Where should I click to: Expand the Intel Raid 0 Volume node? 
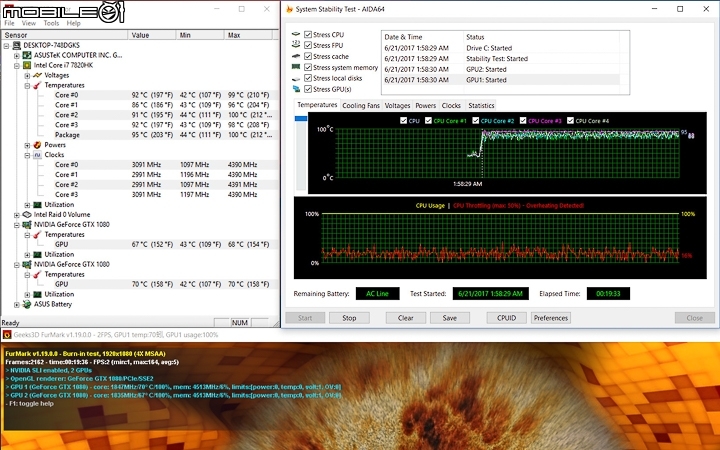17,215
